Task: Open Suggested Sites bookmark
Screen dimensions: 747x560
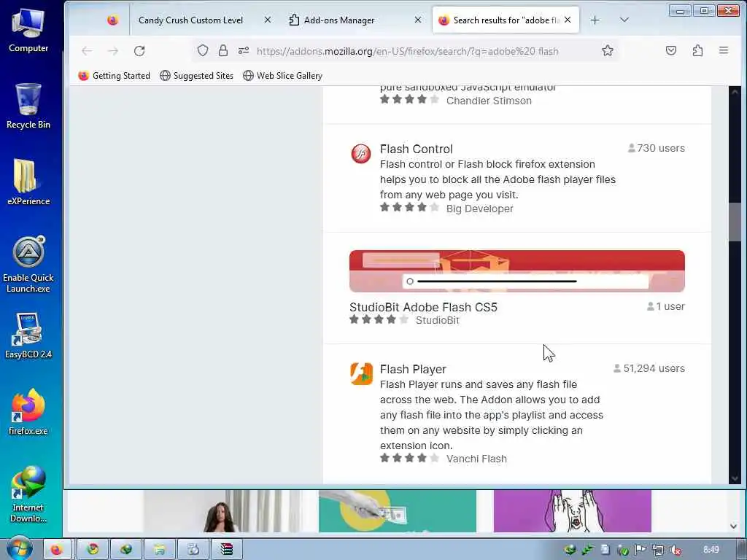Action: tap(197, 76)
